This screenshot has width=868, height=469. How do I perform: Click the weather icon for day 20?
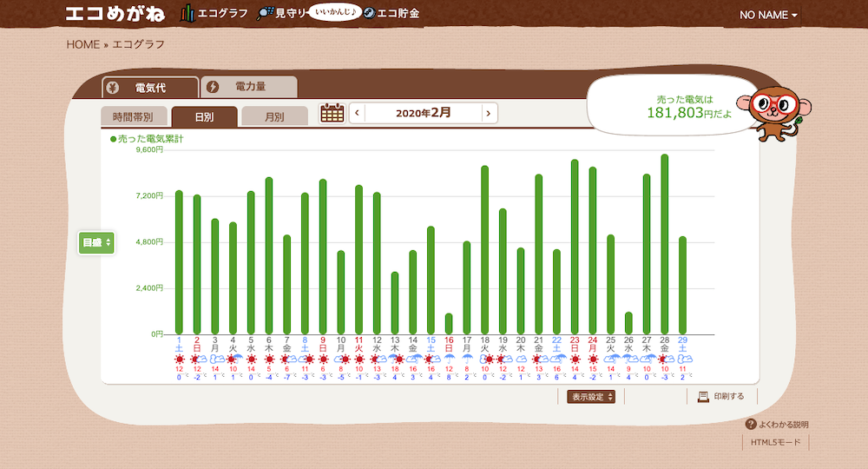521,360
